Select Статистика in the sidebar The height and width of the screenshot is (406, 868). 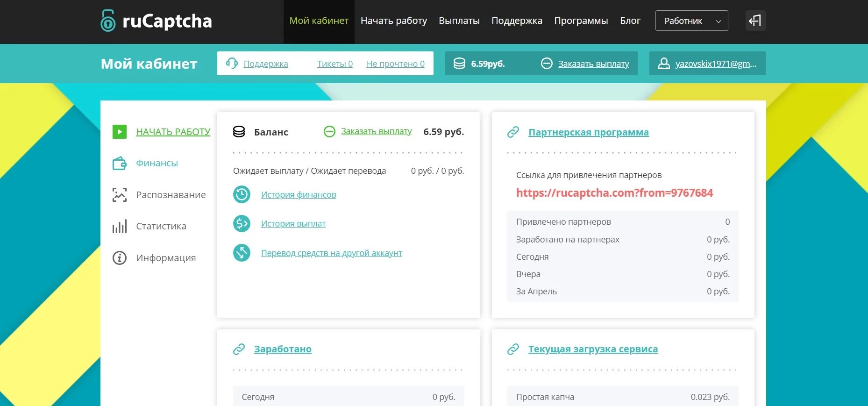point(161,226)
